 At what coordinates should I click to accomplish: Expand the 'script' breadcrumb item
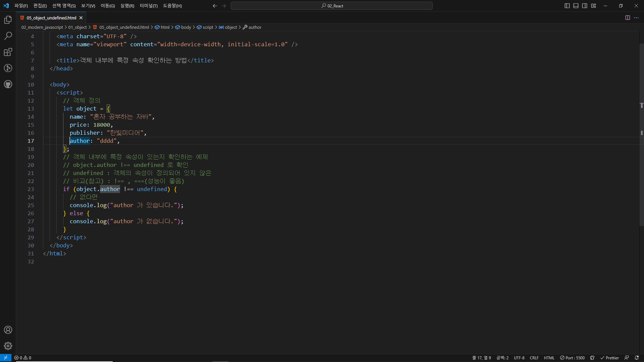(x=208, y=27)
